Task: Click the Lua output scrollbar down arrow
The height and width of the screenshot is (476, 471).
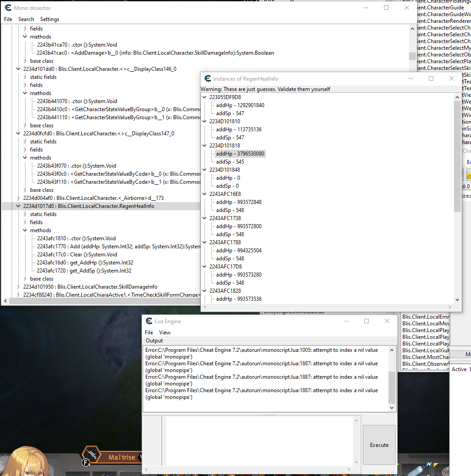Action: (392, 408)
